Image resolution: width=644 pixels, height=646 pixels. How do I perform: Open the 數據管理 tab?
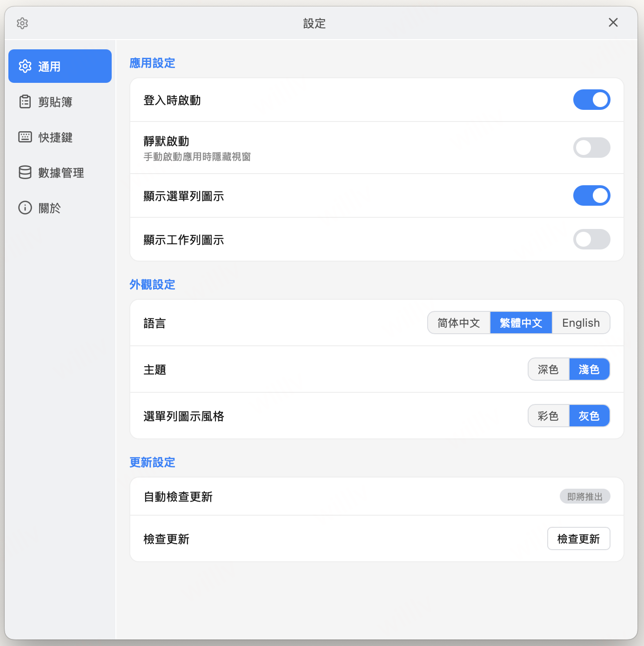[60, 172]
